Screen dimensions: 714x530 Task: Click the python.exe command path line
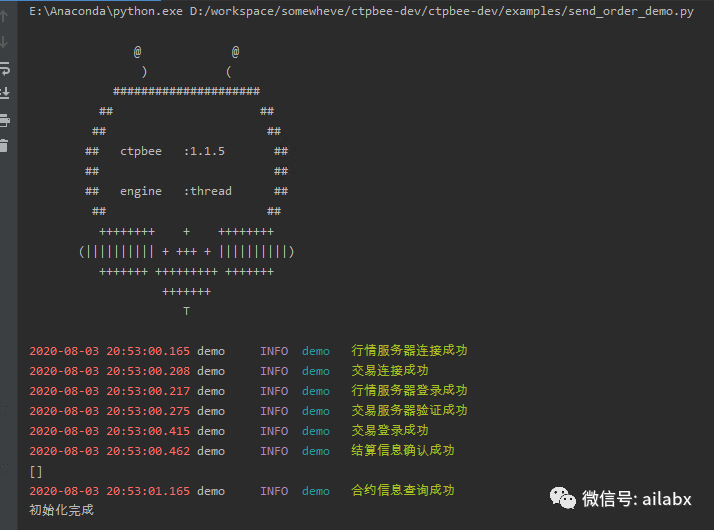click(x=361, y=11)
